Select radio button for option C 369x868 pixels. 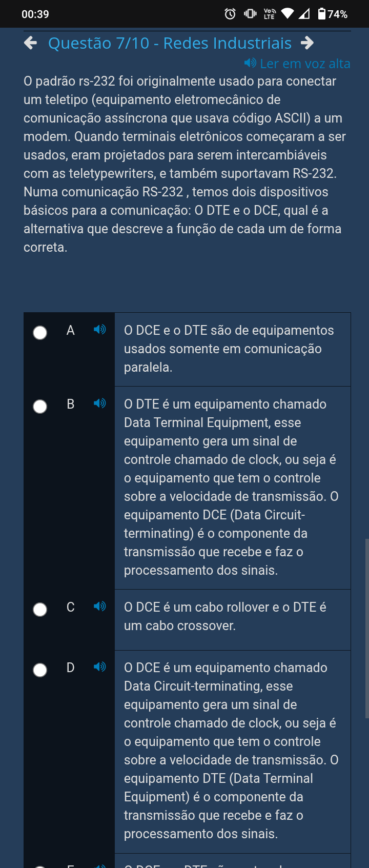(x=40, y=610)
